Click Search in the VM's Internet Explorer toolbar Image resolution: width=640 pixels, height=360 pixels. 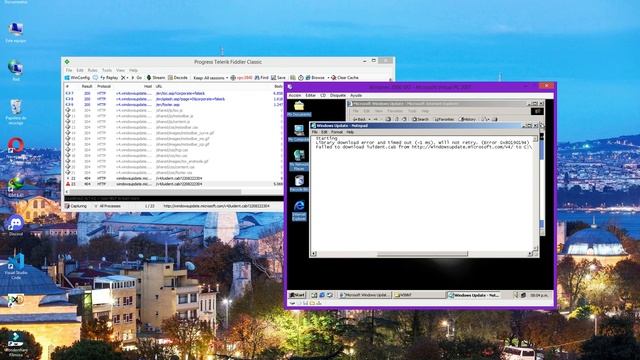[x=420, y=119]
